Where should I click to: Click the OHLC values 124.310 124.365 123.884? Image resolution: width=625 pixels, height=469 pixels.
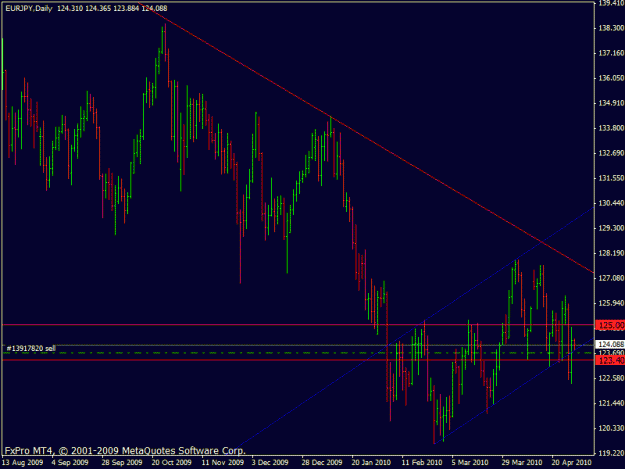(98, 8)
